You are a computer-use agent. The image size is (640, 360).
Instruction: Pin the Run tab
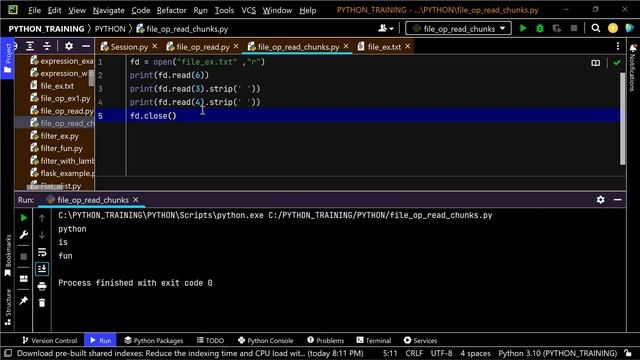click(24, 301)
